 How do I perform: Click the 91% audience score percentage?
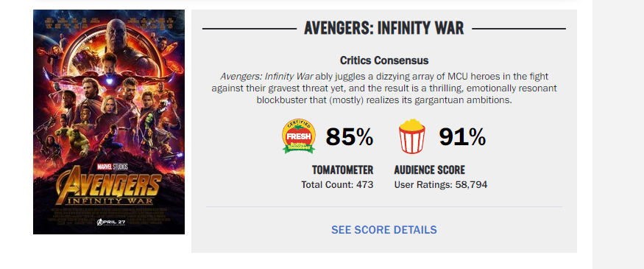pyautogui.click(x=462, y=136)
